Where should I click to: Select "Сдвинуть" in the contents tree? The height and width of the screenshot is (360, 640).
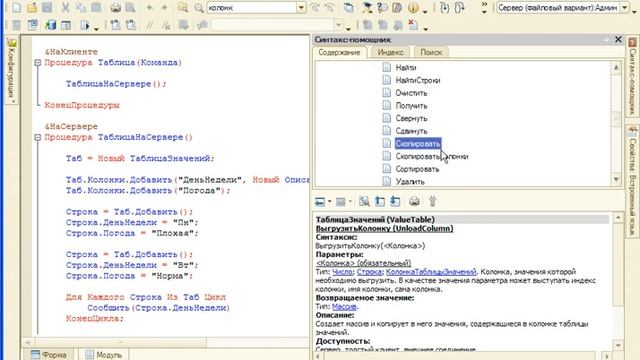click(411, 131)
